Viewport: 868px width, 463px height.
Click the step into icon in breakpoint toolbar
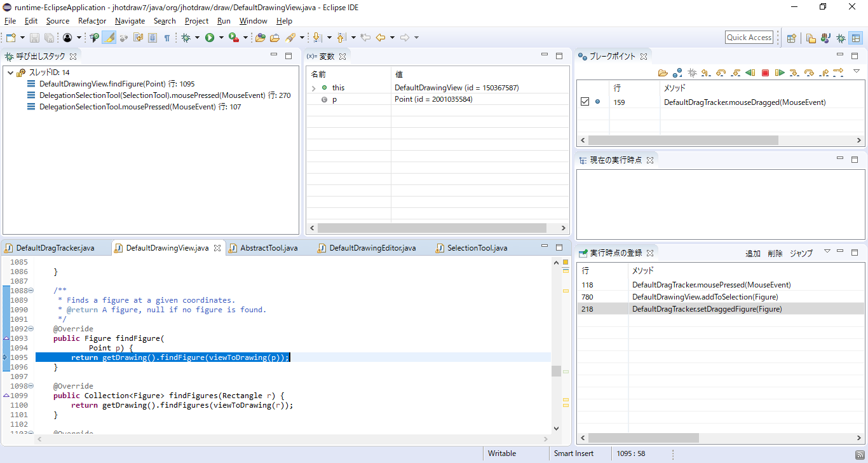coord(794,73)
